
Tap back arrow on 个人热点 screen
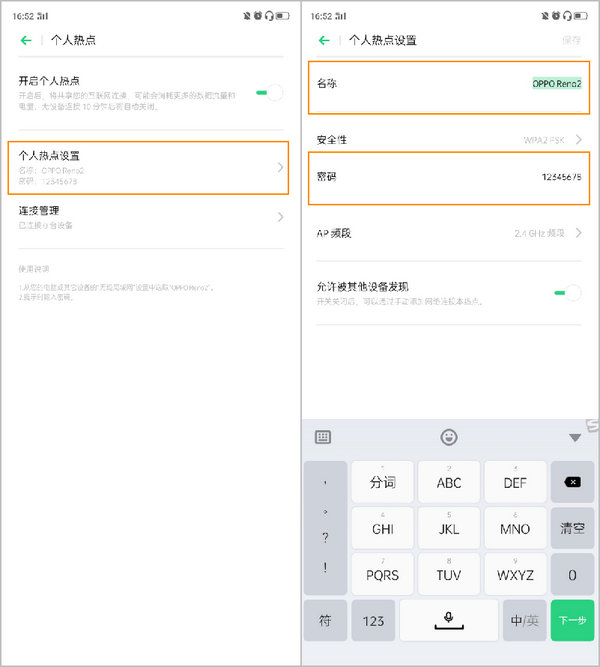point(26,40)
